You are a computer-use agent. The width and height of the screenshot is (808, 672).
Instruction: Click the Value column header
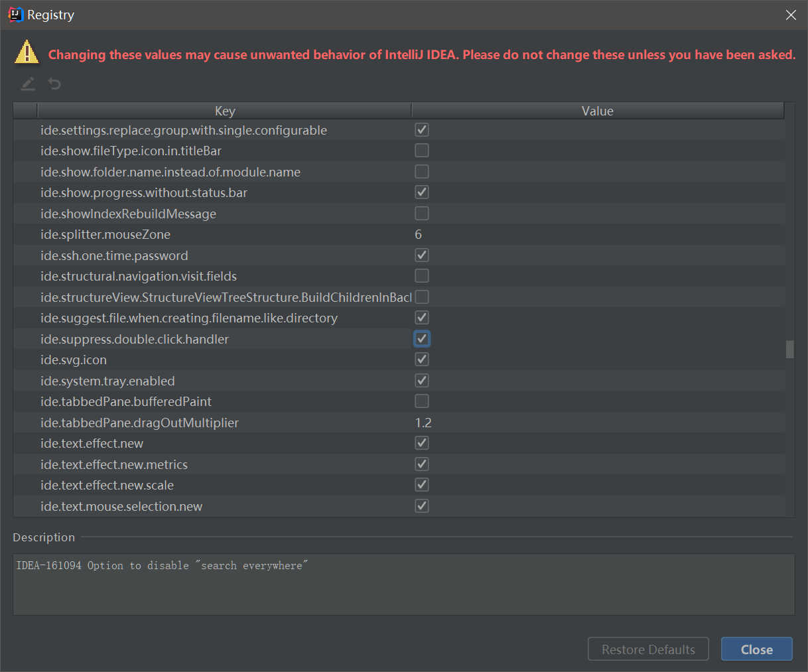[x=597, y=111]
